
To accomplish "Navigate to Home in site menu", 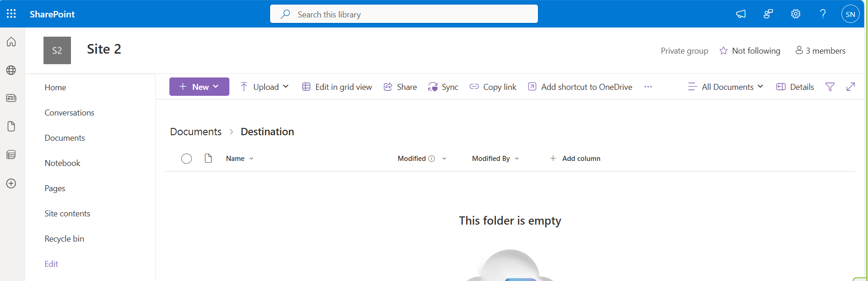I will pos(55,88).
